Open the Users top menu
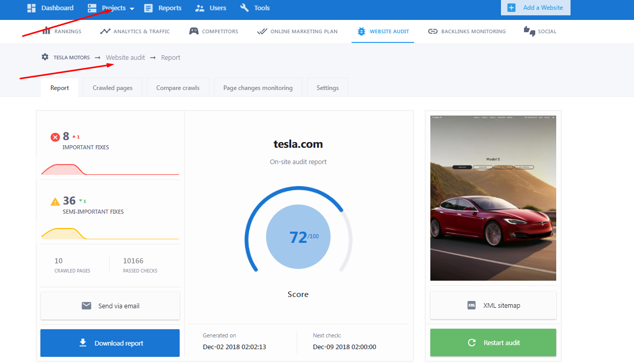Screen dimensions: 634x364 tap(211, 8)
